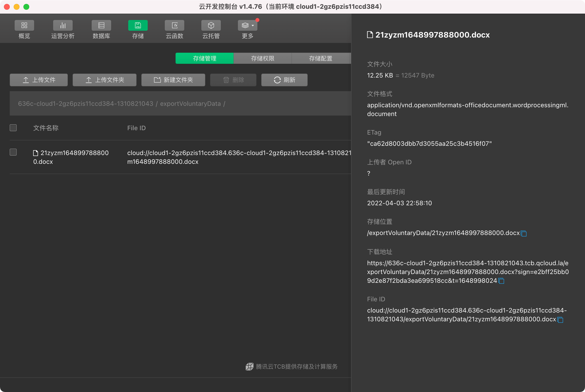Image resolution: width=585 pixels, height=392 pixels.
Task: Copy the 存储位置 path icon
Action: [524, 234]
